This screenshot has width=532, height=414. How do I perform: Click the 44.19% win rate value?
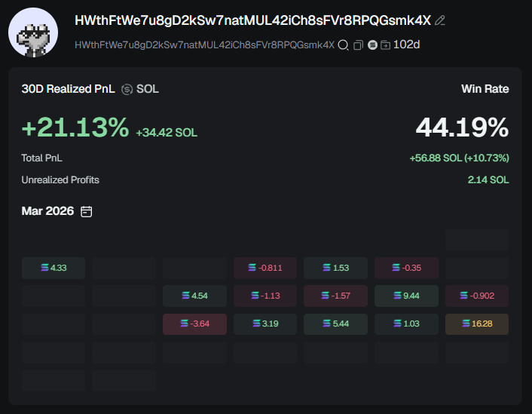point(462,127)
